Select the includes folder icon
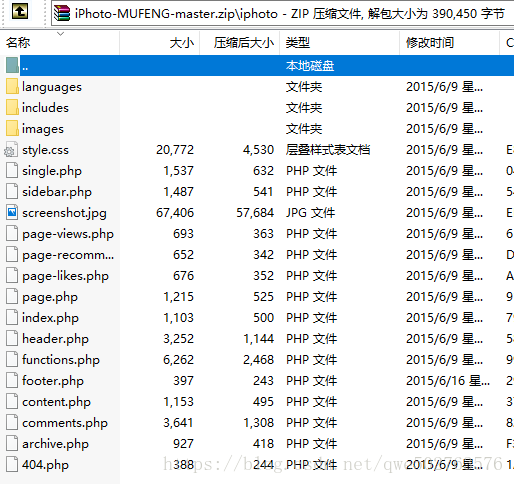Viewport: 514px width, 484px height. click(12, 107)
